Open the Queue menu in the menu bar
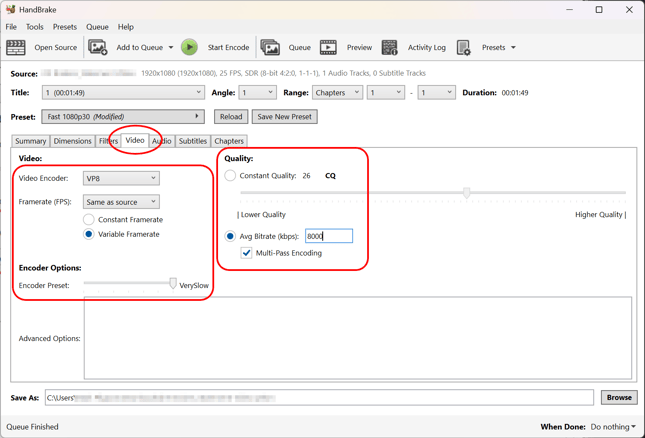This screenshot has height=438, width=645. click(97, 27)
